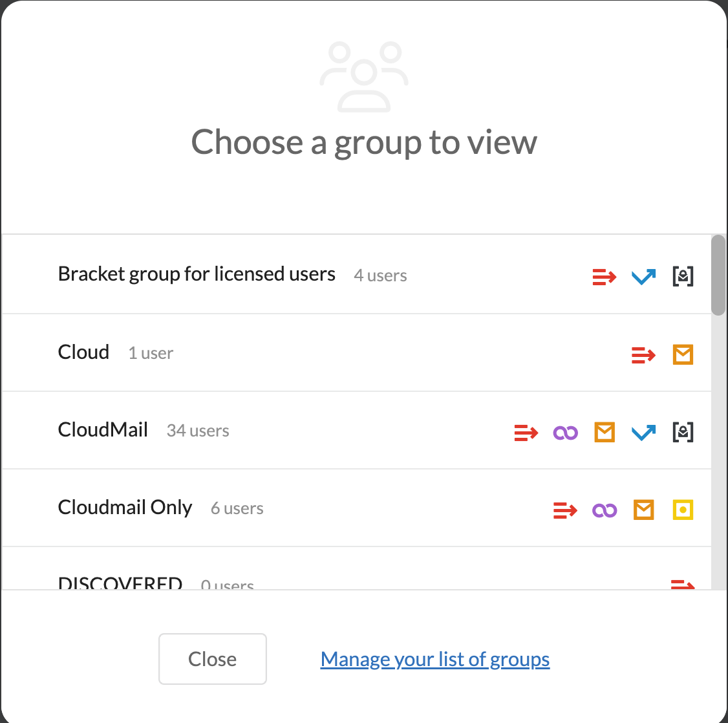Click bracket badge icon in CloudMail row
The height and width of the screenshot is (723, 728).
click(683, 432)
